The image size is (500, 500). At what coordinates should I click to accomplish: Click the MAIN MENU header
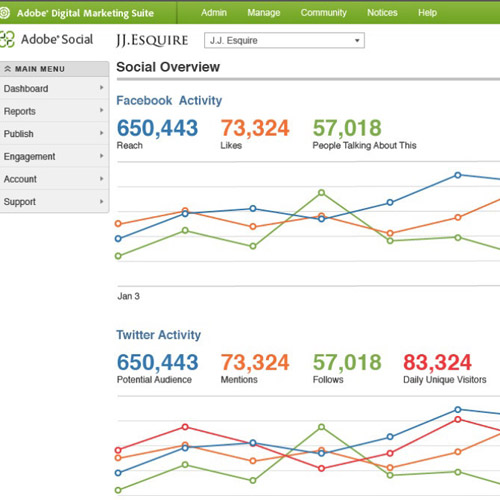point(54,69)
